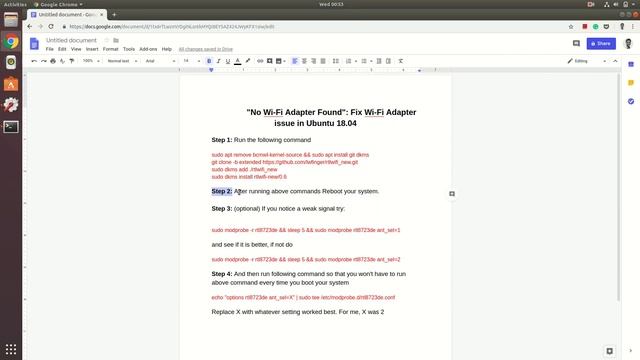640x360 pixels.
Task: Open the Add-ons menu
Action: (x=148, y=49)
